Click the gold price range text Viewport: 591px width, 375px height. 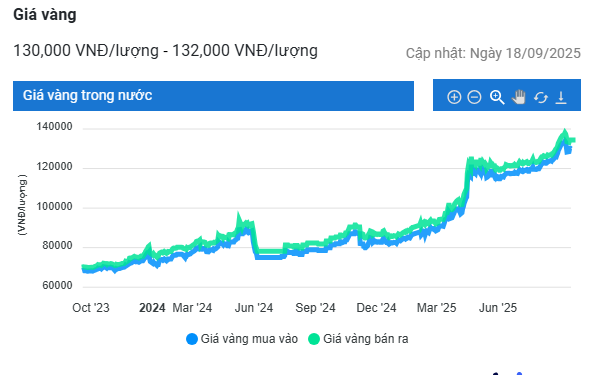pos(165,51)
